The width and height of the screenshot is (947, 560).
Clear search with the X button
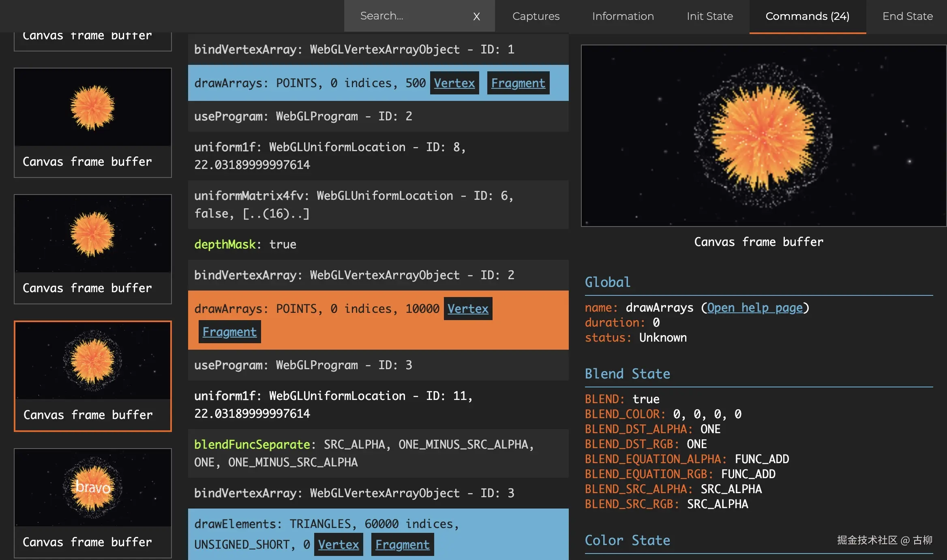pyautogui.click(x=476, y=16)
